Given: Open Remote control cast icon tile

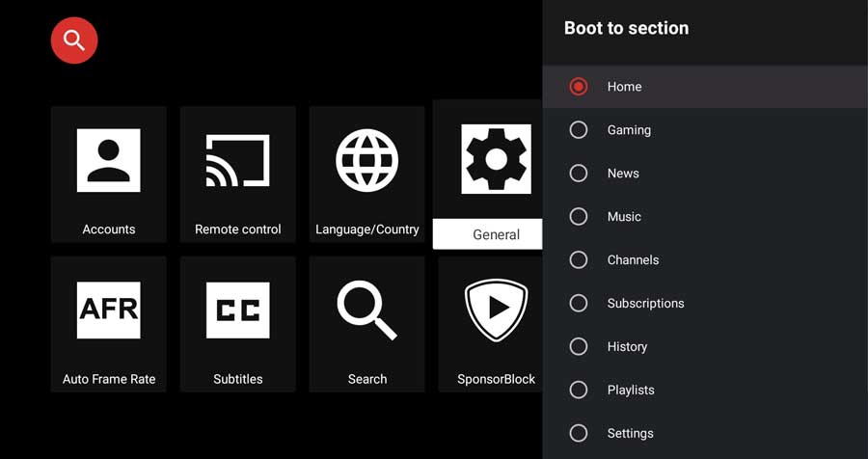Looking at the screenshot, I should pos(237,175).
